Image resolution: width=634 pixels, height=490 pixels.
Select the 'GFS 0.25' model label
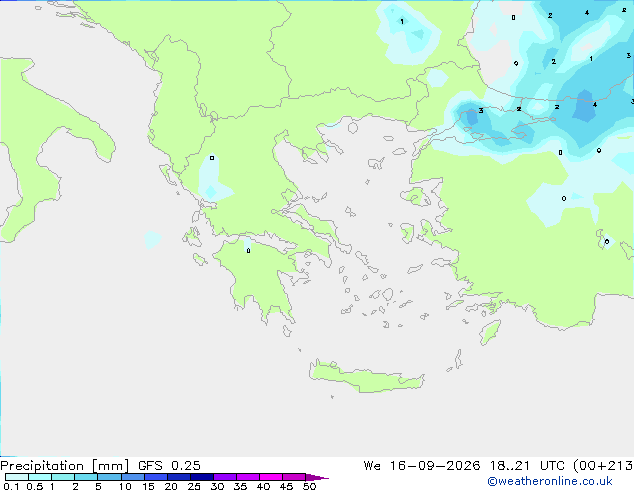169,466
